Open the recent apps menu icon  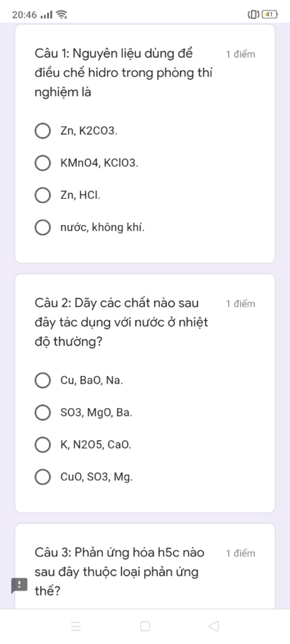click(x=76, y=626)
